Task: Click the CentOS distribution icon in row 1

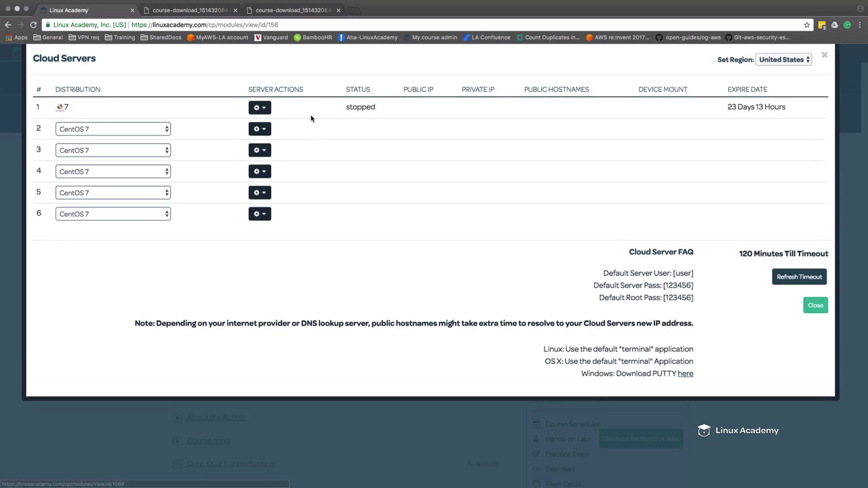Action: [60, 107]
